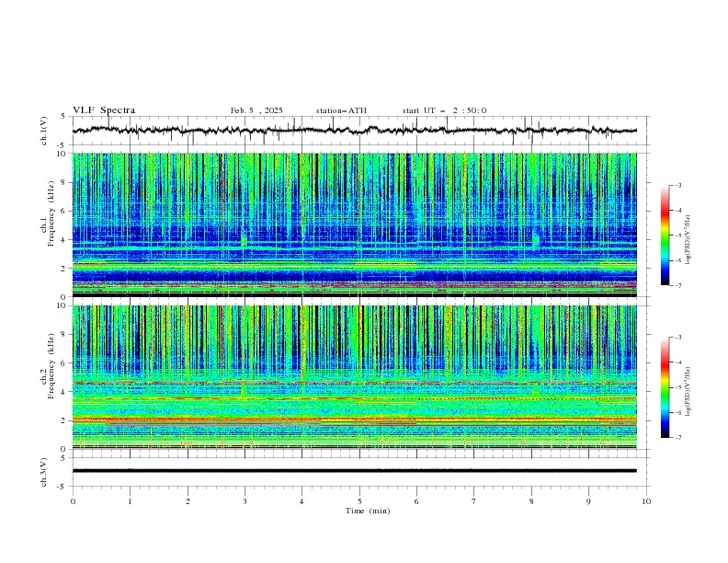Screen dimensions: 728x563
Task: Click time axis tick label "9"
Action: pos(588,501)
